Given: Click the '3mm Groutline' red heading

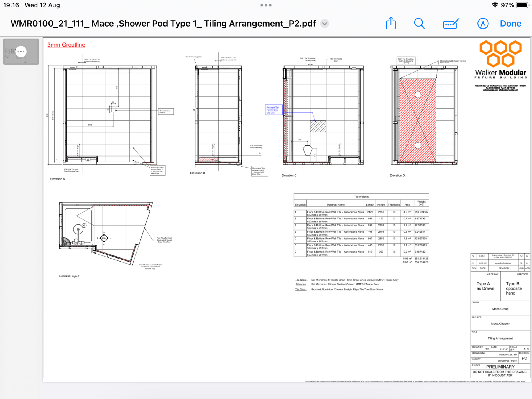Looking at the screenshot, I should tap(66, 45).
